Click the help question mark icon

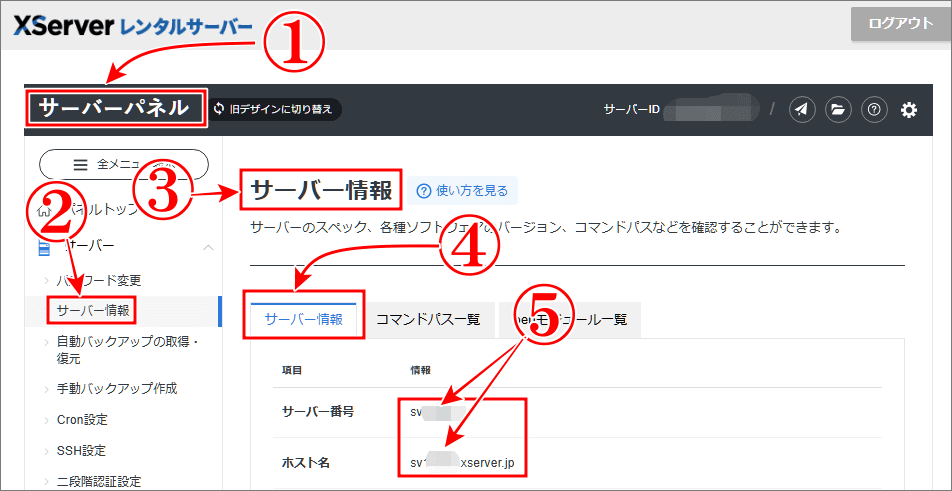click(x=873, y=110)
